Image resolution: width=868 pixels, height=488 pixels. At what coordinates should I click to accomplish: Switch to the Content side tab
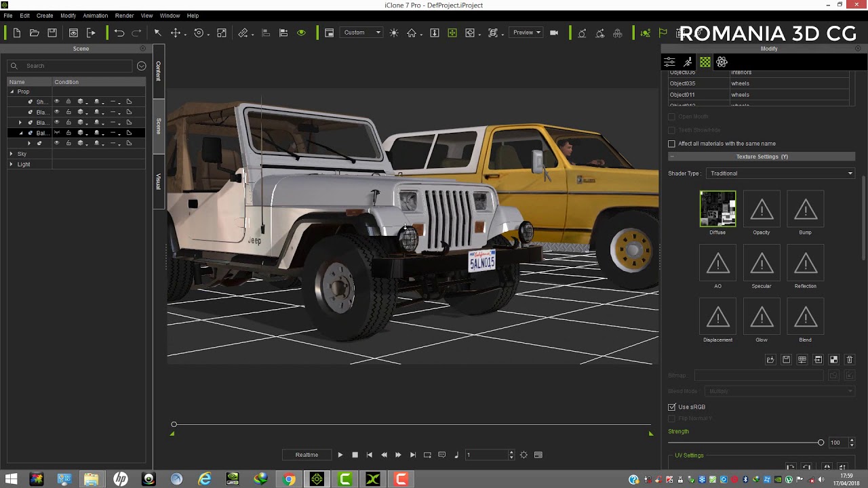click(159, 70)
